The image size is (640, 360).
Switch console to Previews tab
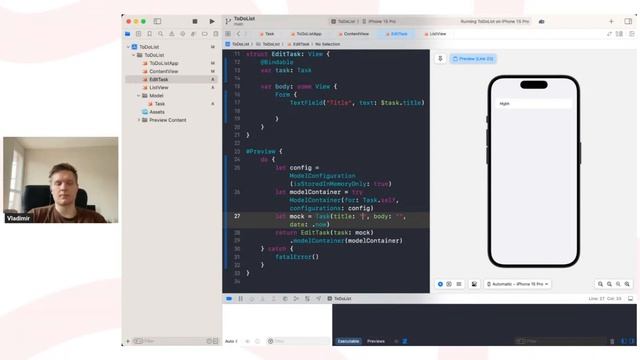tap(376, 341)
